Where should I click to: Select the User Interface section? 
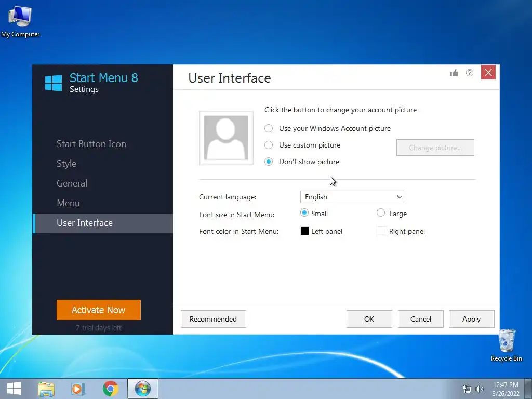102,223
